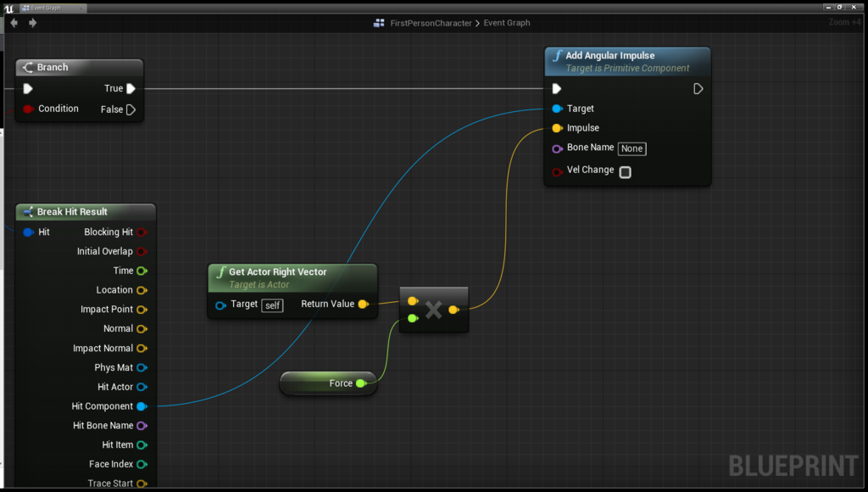The width and height of the screenshot is (868, 492).
Task: Click the Zoom +4 indicator
Action: tap(845, 22)
